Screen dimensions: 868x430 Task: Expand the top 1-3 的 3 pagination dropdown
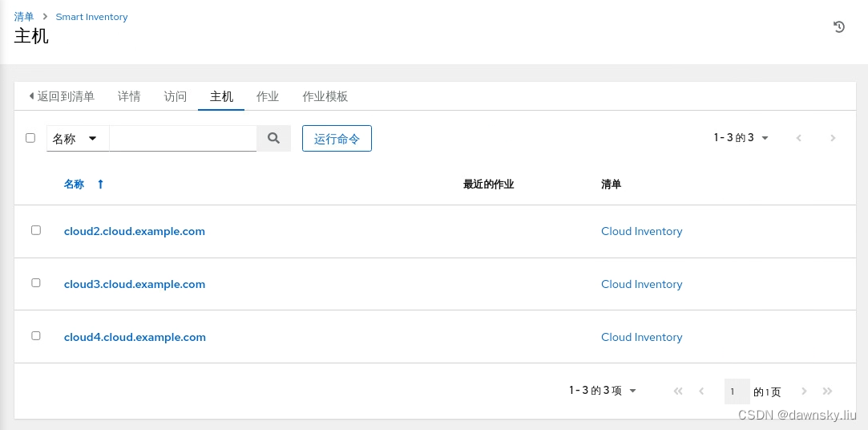pyautogui.click(x=741, y=138)
